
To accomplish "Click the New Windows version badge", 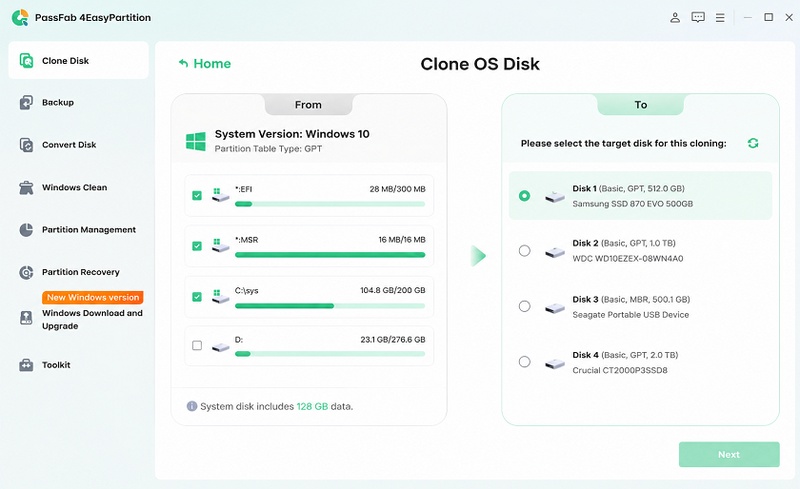I will [93, 297].
